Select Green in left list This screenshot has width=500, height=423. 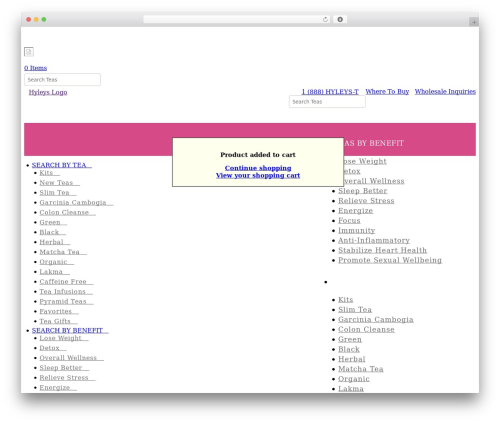click(x=53, y=222)
